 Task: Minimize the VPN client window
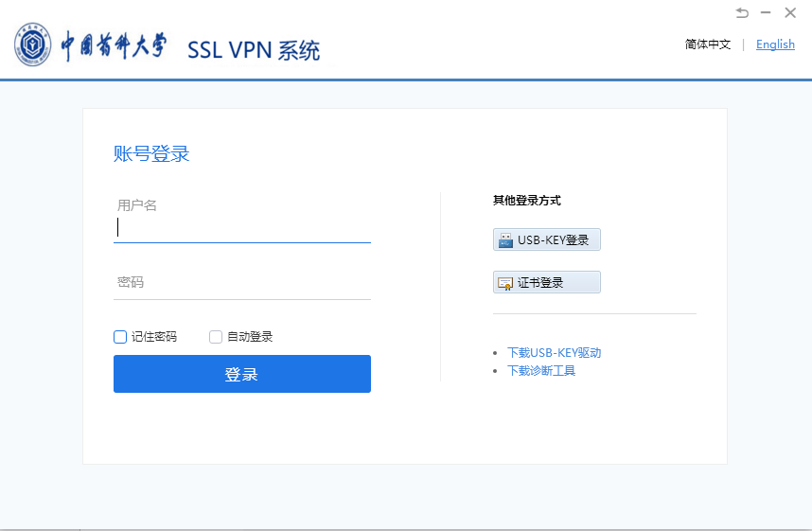766,12
